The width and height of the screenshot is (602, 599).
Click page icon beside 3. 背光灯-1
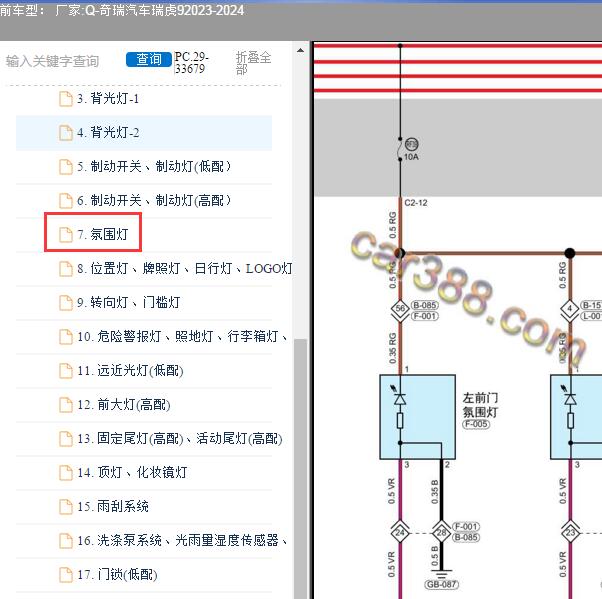tap(66, 99)
